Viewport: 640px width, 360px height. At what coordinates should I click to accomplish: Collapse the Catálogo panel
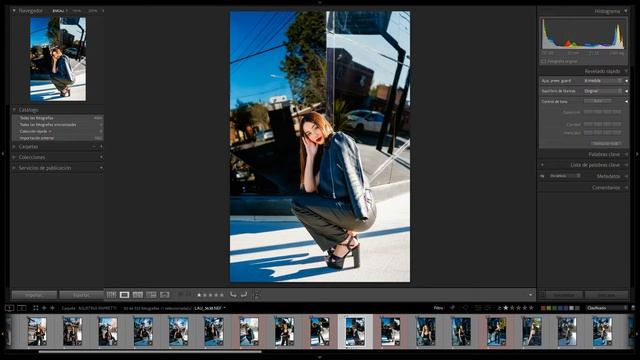pyautogui.click(x=14, y=110)
